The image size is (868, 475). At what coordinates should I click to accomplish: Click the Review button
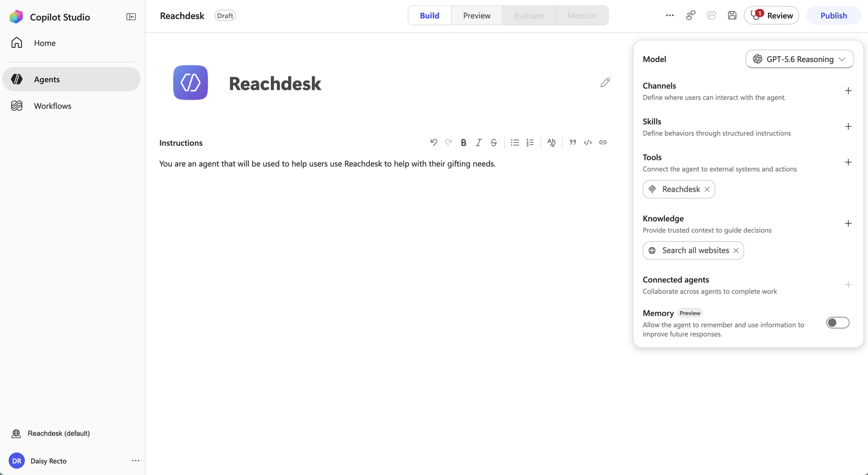771,16
